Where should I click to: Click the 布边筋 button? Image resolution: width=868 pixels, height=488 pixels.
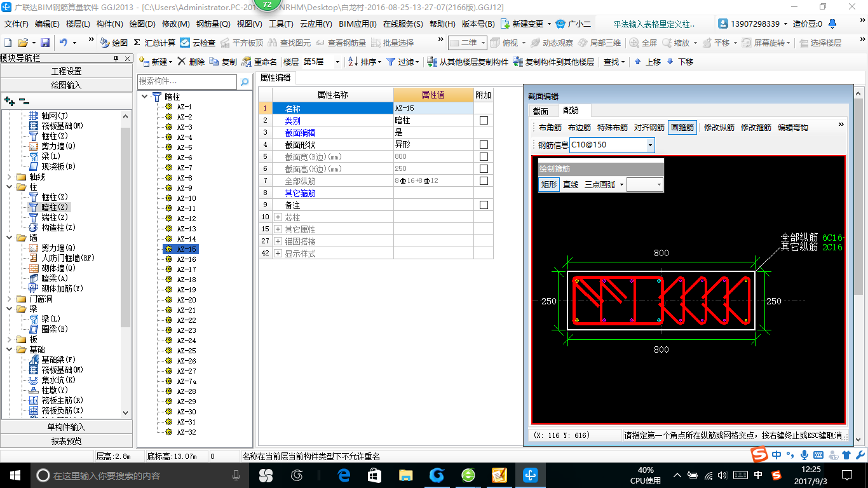580,127
